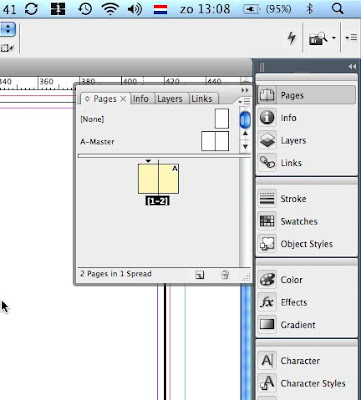Click the Wi-Fi menu bar icon
361x400 pixels.
click(x=111, y=9)
